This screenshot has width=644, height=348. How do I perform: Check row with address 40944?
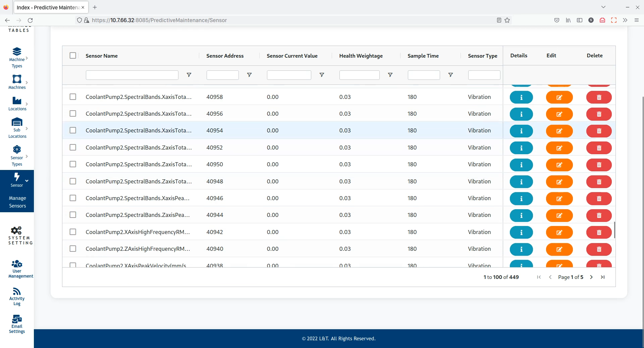point(73,215)
